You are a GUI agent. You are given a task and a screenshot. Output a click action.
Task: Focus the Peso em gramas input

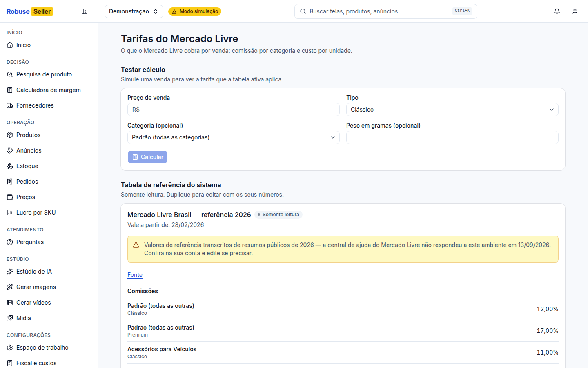click(x=452, y=137)
